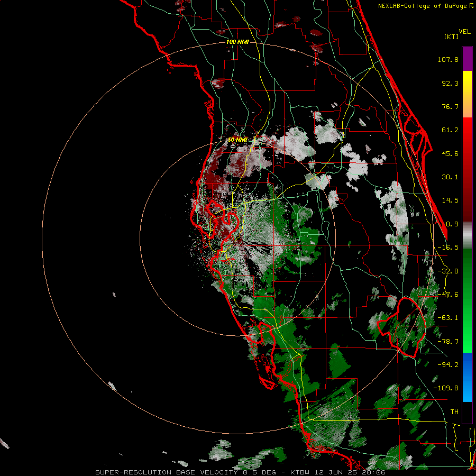Click the VEL legend title

click(x=464, y=31)
